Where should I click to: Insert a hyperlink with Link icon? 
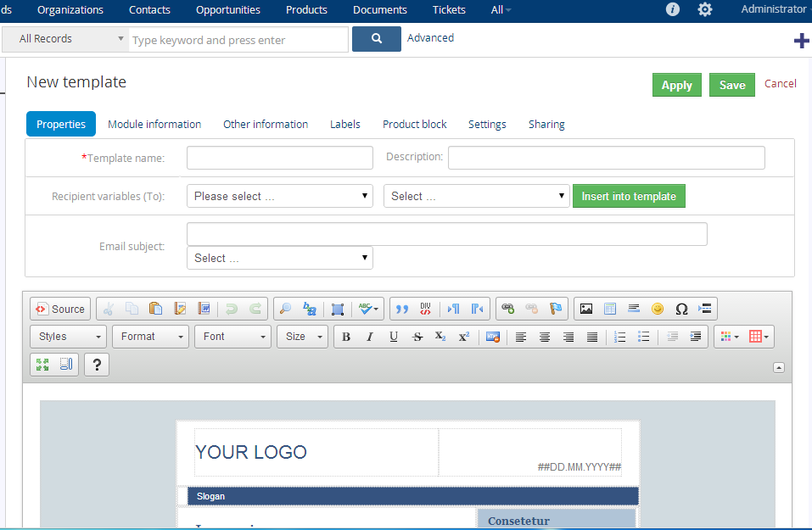(x=508, y=309)
